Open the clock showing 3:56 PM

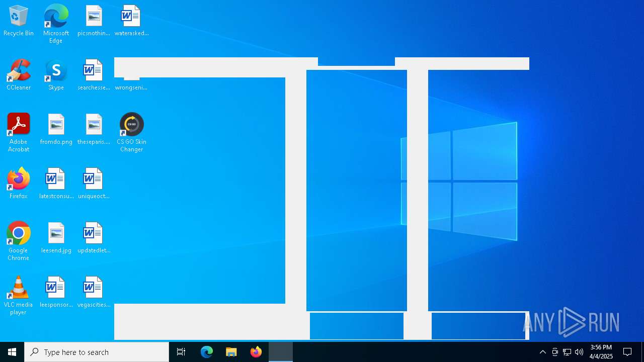pos(601,352)
